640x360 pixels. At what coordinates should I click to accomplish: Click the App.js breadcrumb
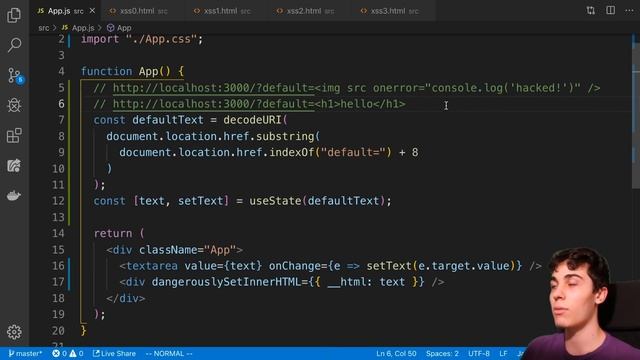coord(78,28)
